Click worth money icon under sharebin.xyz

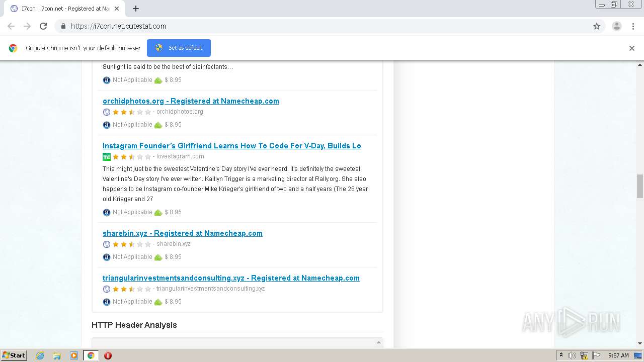tap(158, 257)
